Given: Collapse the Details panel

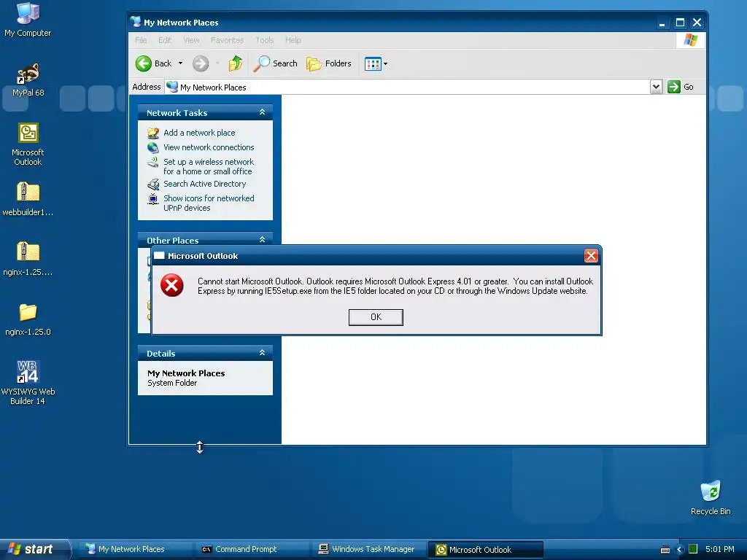Looking at the screenshot, I should (x=262, y=353).
